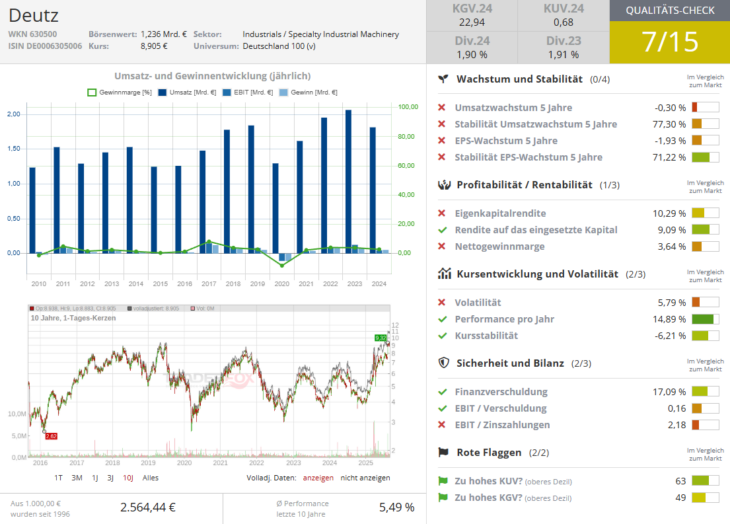Click the green flag next to Zu hohes KGV?

[443, 497]
